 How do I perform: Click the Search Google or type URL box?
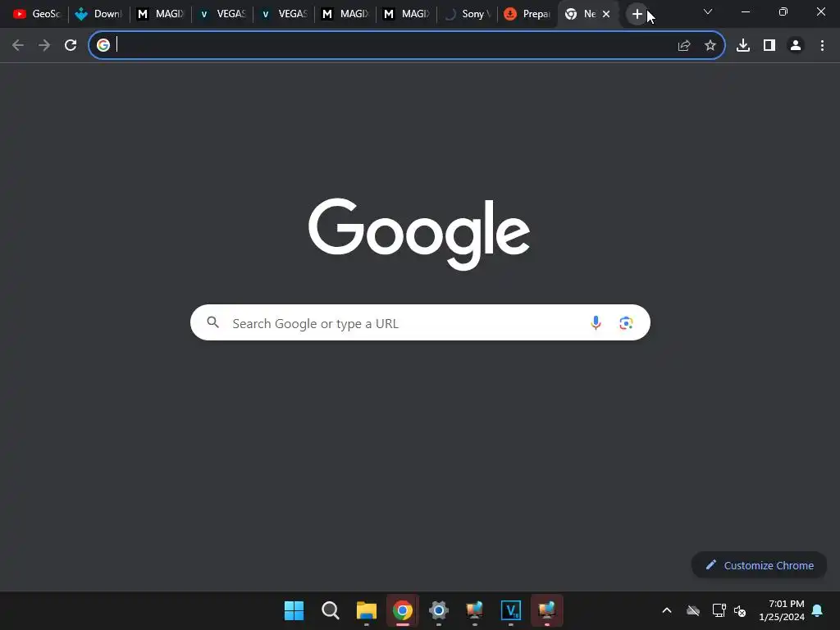420,322
